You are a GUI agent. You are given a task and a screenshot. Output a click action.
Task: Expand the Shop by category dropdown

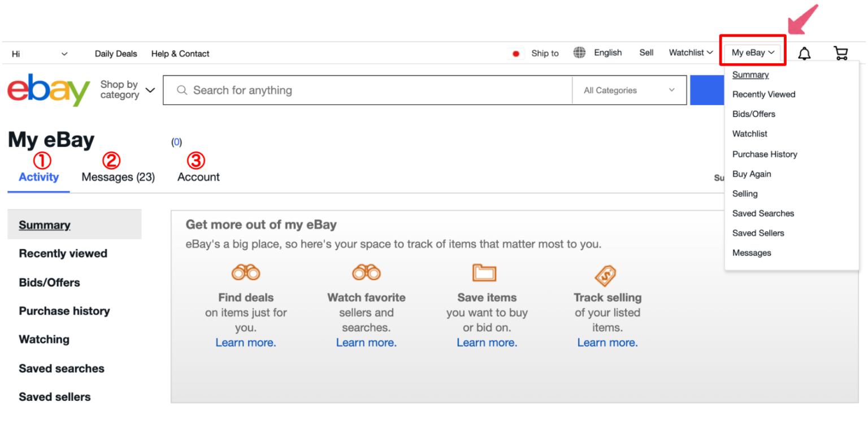pos(126,90)
